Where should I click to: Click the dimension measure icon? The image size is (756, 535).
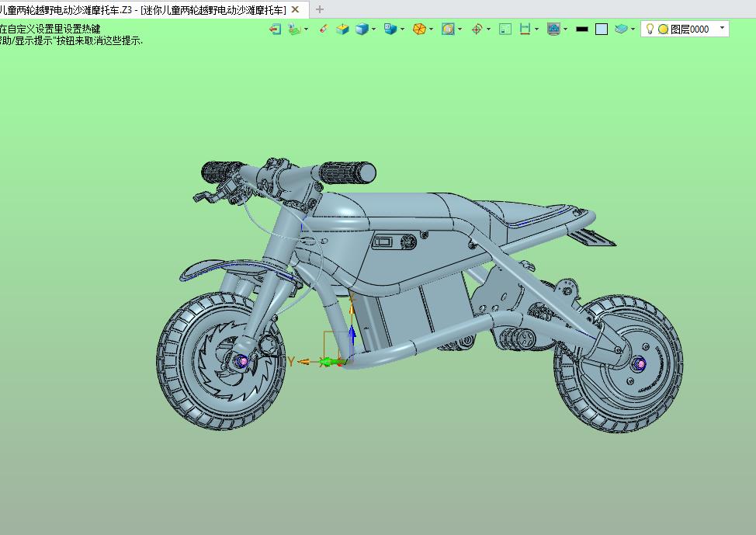(525, 30)
